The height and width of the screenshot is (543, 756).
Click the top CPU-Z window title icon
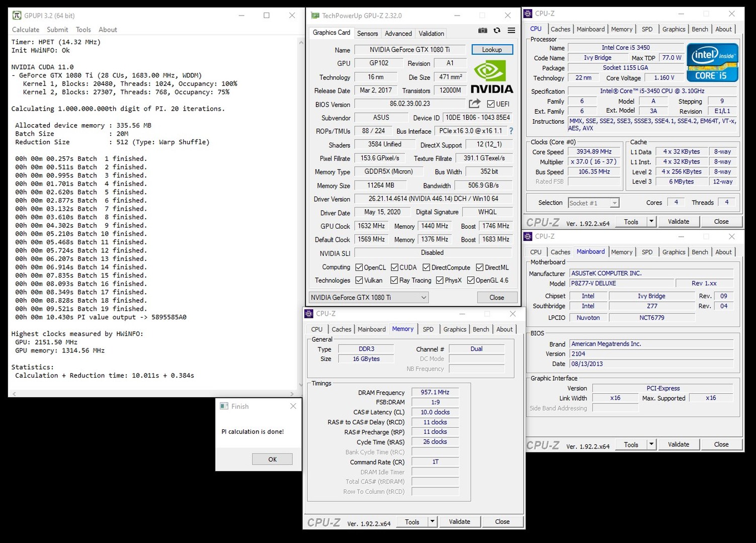(x=528, y=14)
